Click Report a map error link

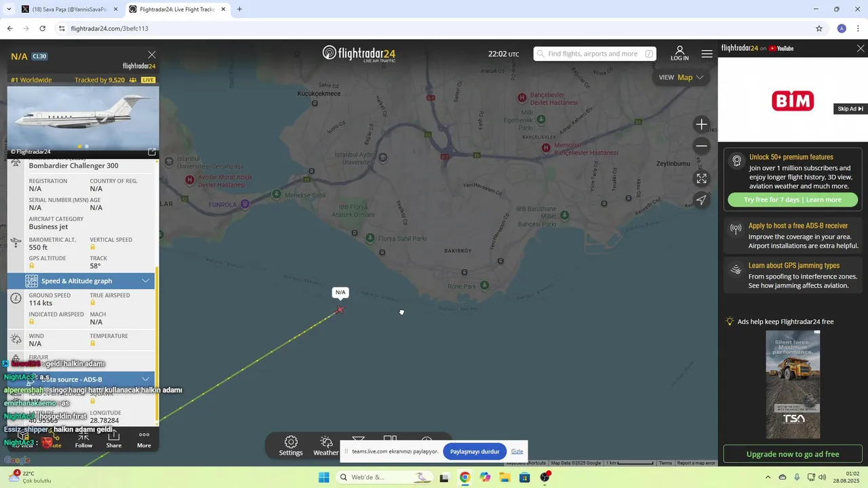696,463
